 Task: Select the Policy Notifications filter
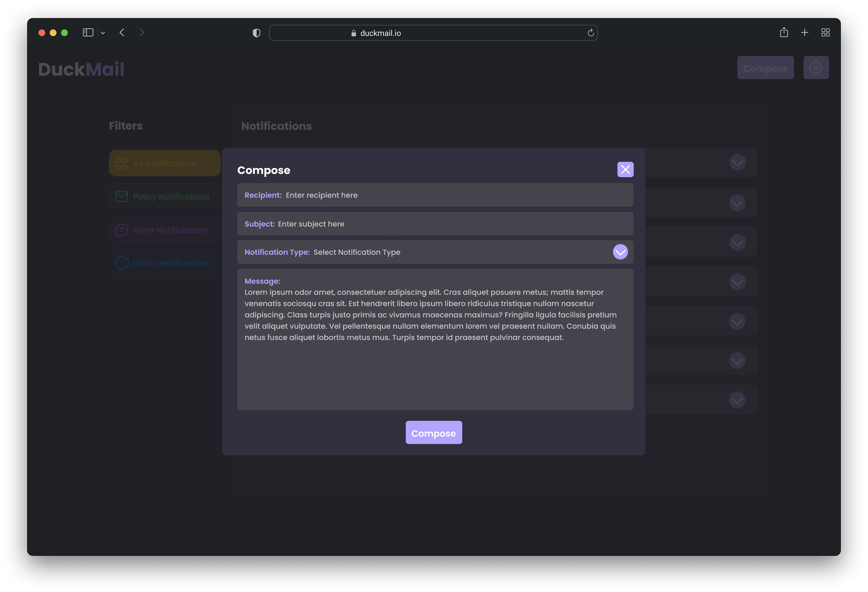pyautogui.click(x=164, y=197)
